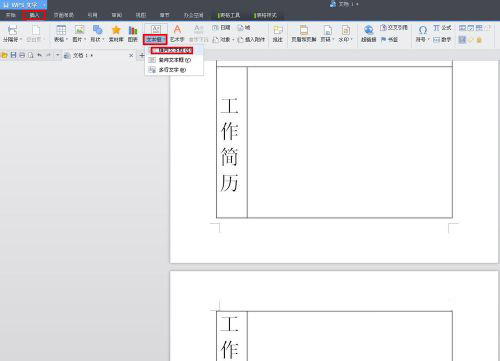Click the 文本框 (Text Box) icon
The image size is (500, 361).
pos(155,30)
